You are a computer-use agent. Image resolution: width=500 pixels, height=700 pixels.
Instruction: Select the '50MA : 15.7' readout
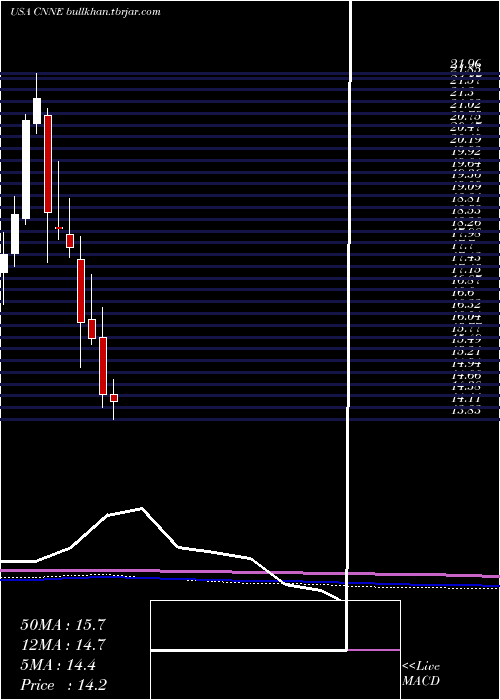62,625
